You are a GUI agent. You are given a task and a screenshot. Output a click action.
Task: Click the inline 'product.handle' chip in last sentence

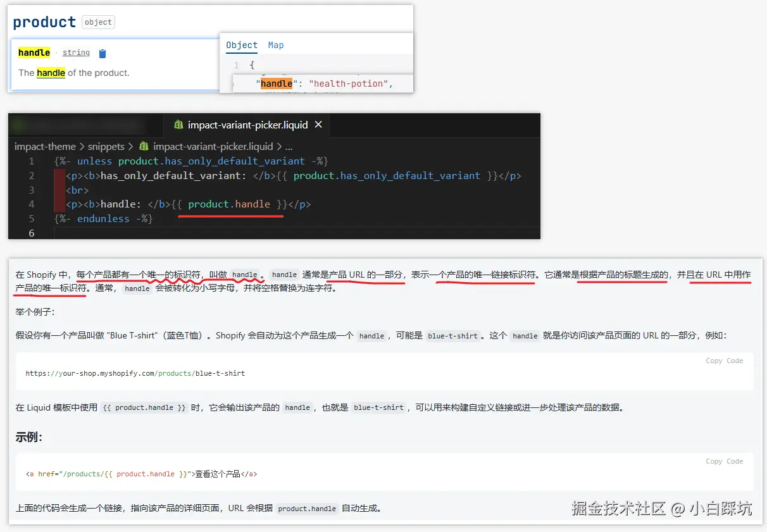pyautogui.click(x=307, y=509)
